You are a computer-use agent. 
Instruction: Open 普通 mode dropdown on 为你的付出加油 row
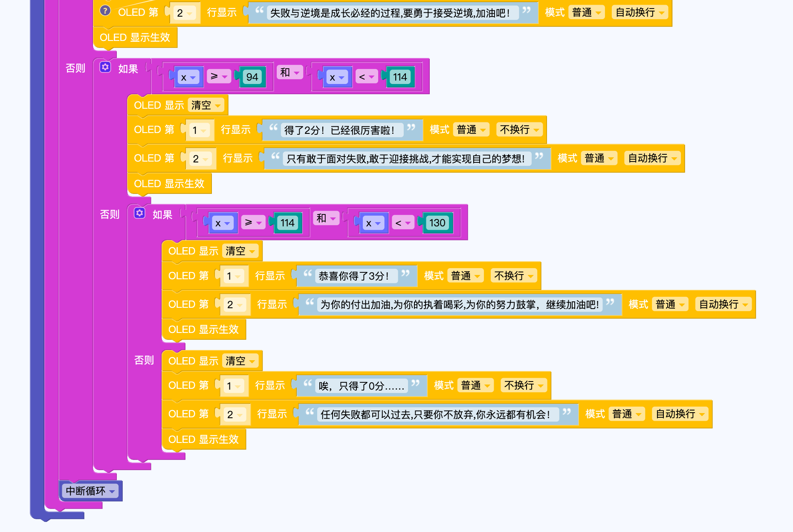tap(670, 304)
